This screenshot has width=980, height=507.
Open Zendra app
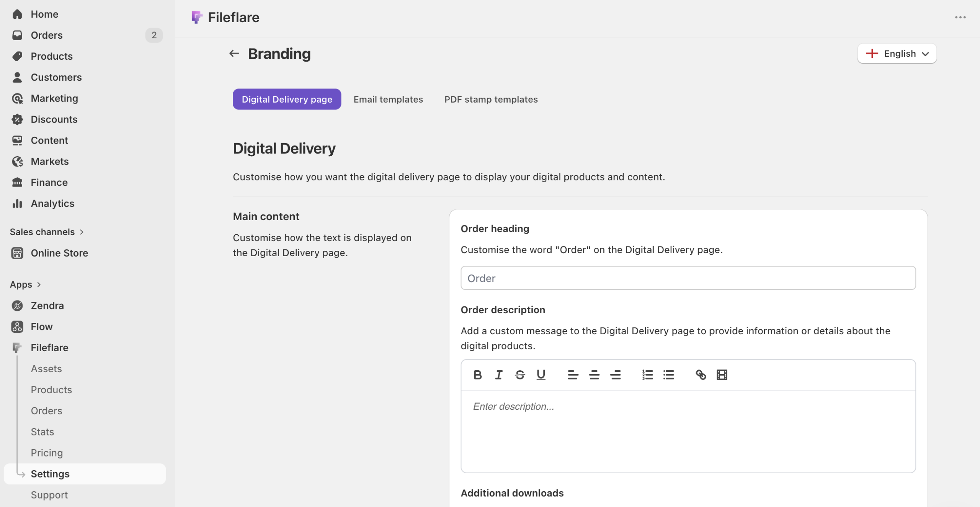(x=47, y=306)
